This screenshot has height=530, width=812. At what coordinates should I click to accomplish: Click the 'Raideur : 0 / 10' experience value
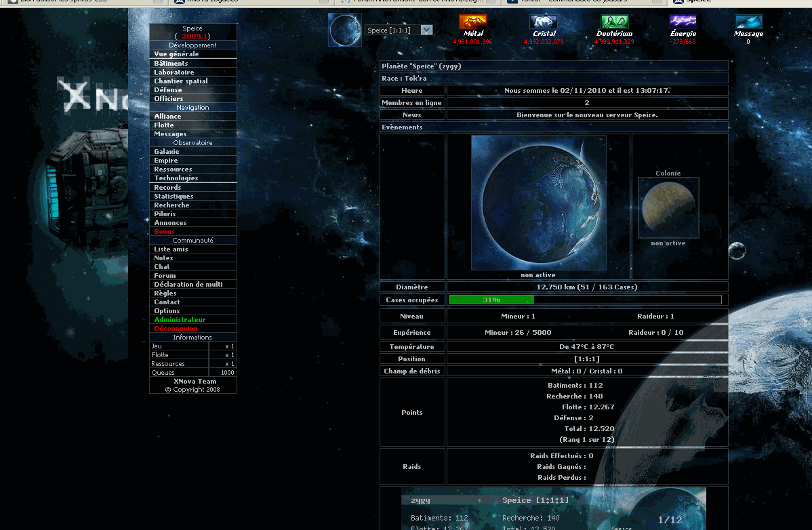tap(655, 332)
